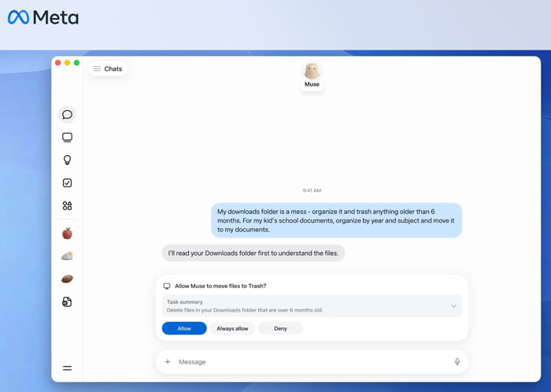The width and height of the screenshot is (551, 392).
Task: Click the plus attach icon in message box
Action: click(168, 361)
